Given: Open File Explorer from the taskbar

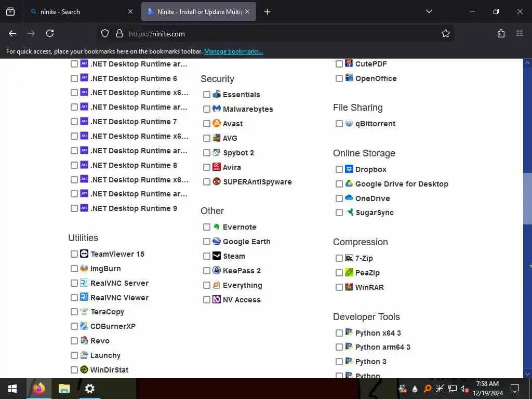Looking at the screenshot, I should coord(64,389).
